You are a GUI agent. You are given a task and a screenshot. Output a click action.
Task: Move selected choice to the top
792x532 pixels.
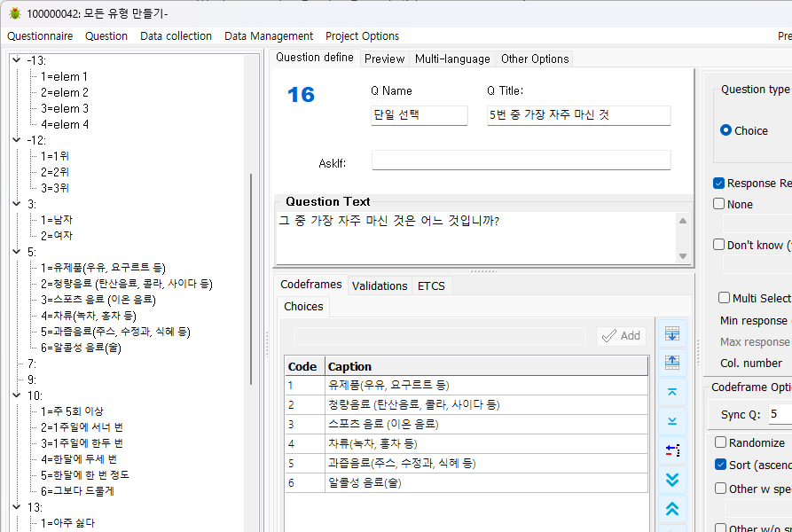point(672,391)
